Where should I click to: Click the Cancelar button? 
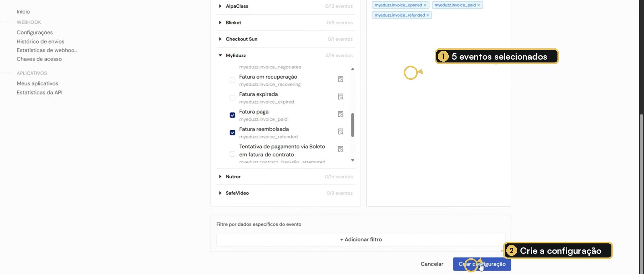click(432, 264)
